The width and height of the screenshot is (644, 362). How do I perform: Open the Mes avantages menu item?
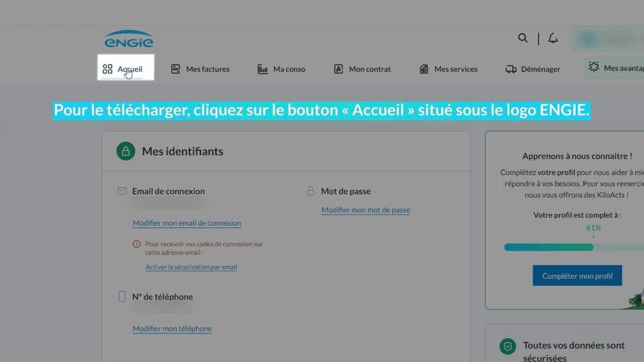(x=614, y=68)
